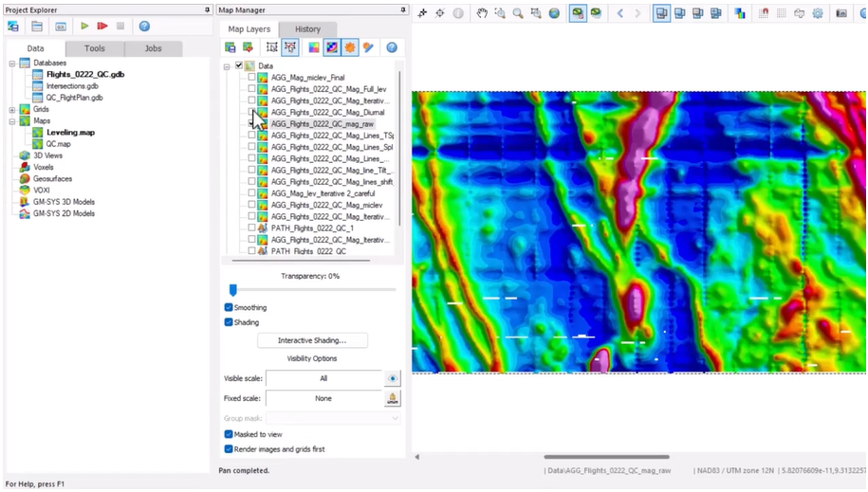Screen dimensions: 868x492
Task: Click the red run-all play icon
Action: 102,26
